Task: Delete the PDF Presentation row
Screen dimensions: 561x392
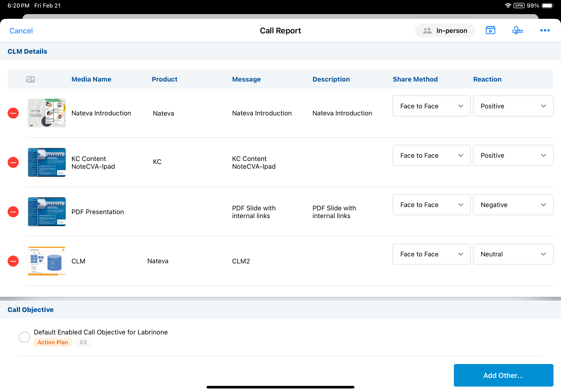Action: coord(13,212)
